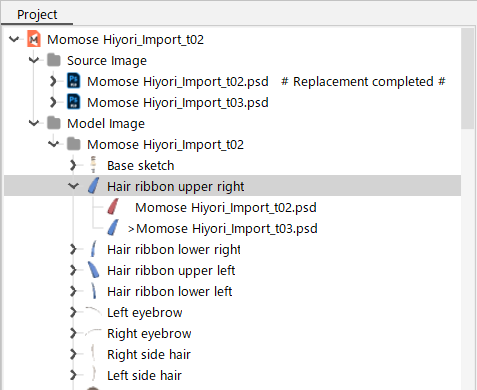Screen dimensions: 477x390
Task: Expand Momose Hiyori_Import_t03.psd source entry
Action: click(x=53, y=102)
